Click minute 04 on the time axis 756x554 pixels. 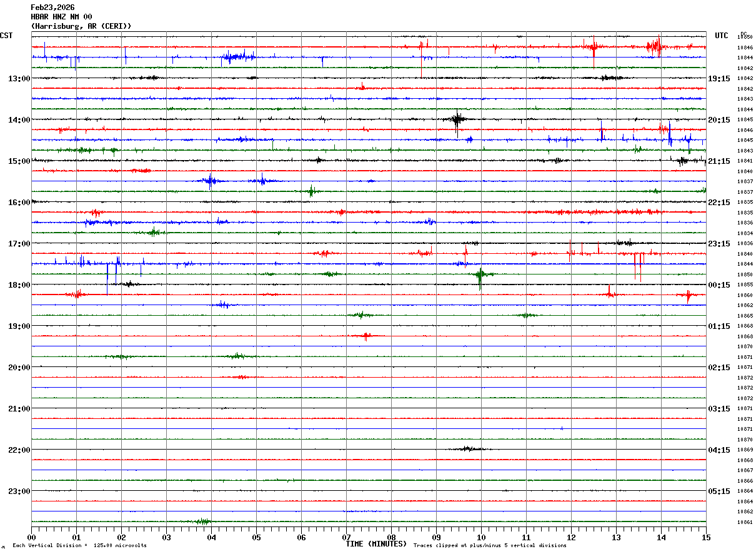[211, 538]
